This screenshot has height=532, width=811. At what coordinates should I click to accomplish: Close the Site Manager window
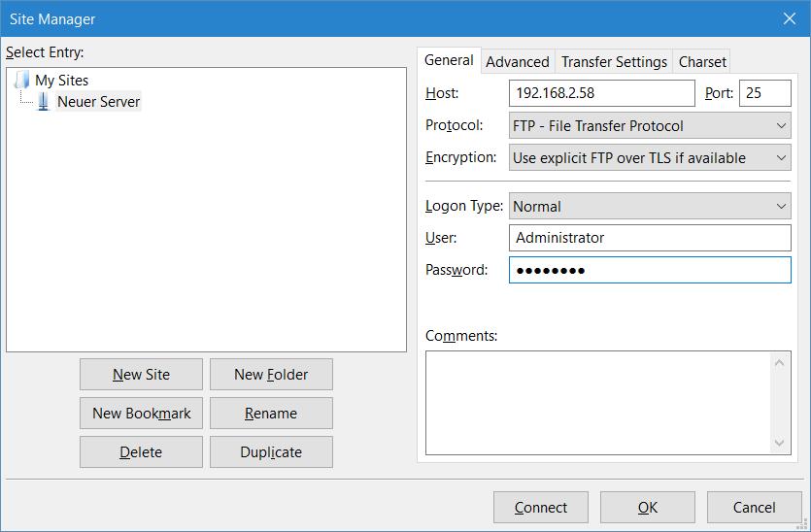(790, 18)
